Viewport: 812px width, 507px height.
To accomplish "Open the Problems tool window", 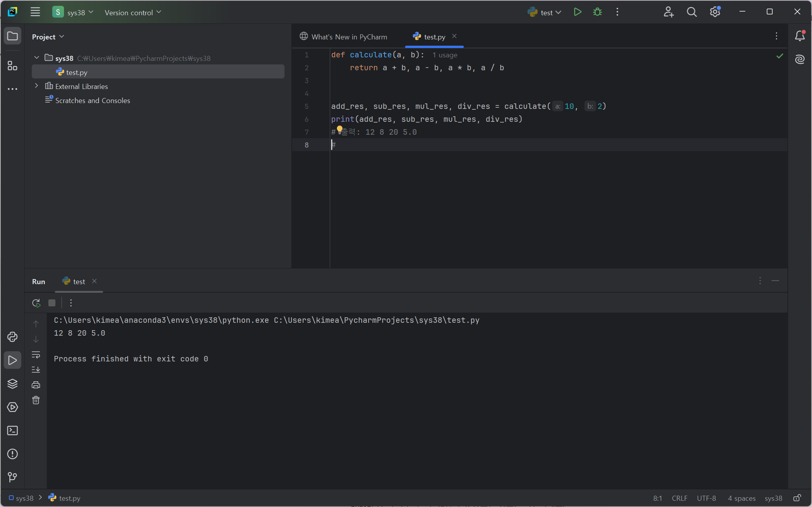I will [x=12, y=454].
